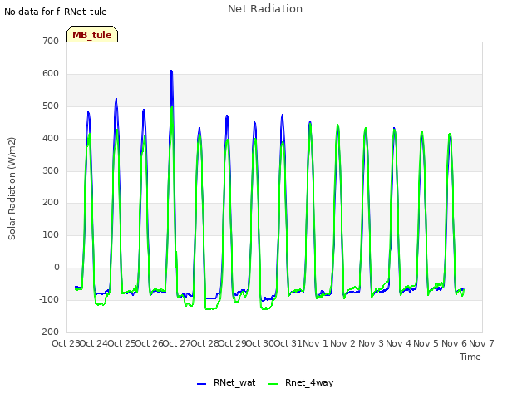Click the blue RNet_wat legend swatch

click(201, 384)
